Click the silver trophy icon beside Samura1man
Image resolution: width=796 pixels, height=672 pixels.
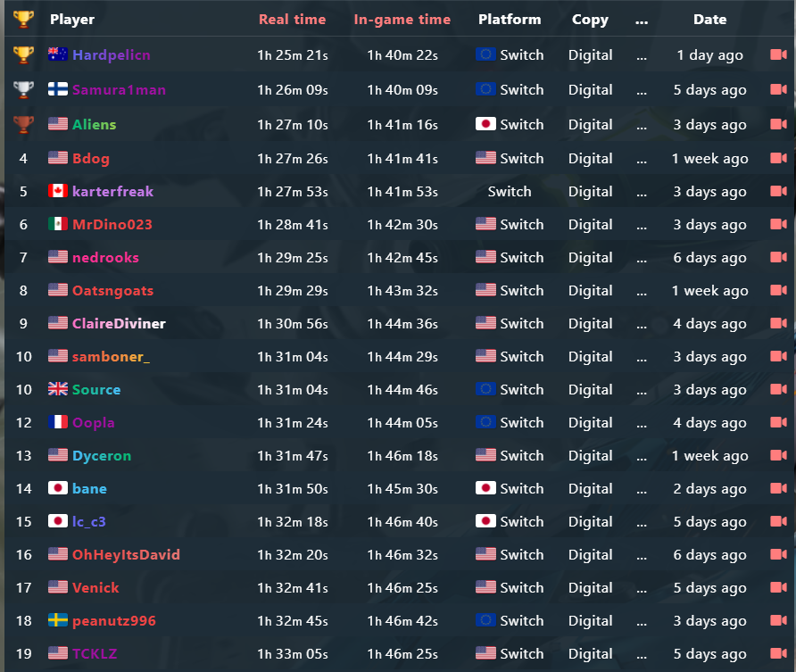click(x=23, y=89)
